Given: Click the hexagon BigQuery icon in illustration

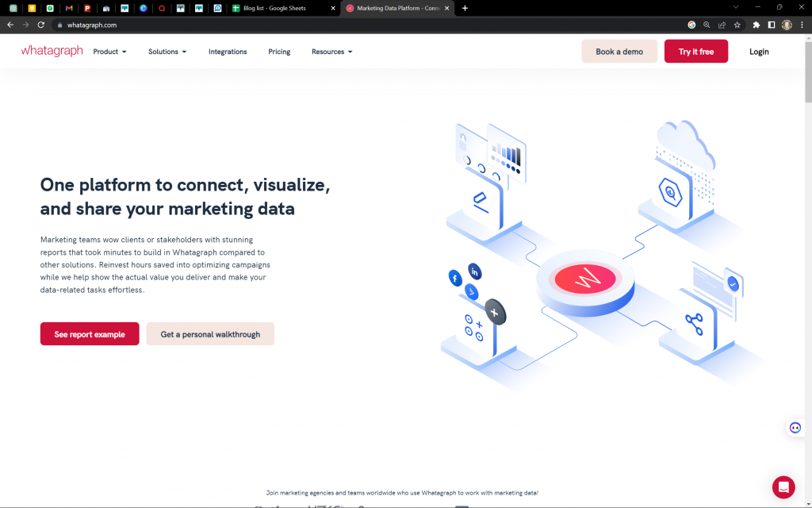Looking at the screenshot, I should 670,193.
